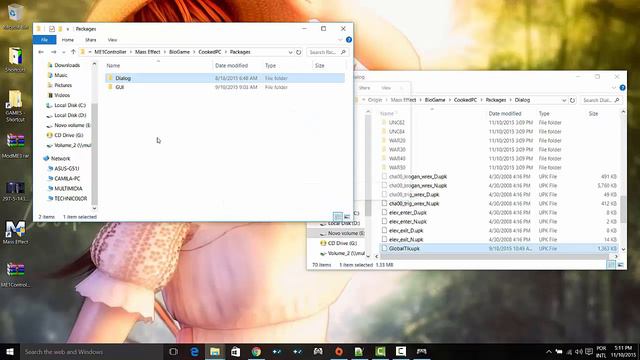640x360 pixels.
Task: Open the View tab in Dialog window
Action: click(x=386, y=88)
